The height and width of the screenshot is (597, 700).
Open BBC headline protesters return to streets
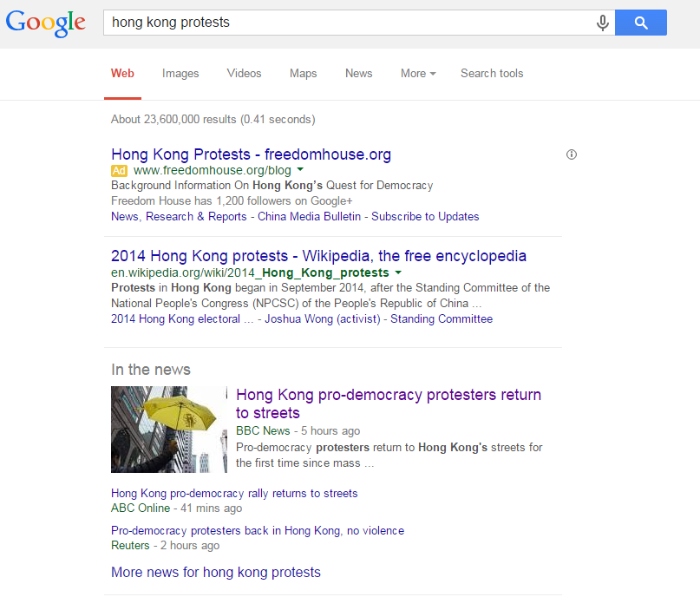point(388,403)
